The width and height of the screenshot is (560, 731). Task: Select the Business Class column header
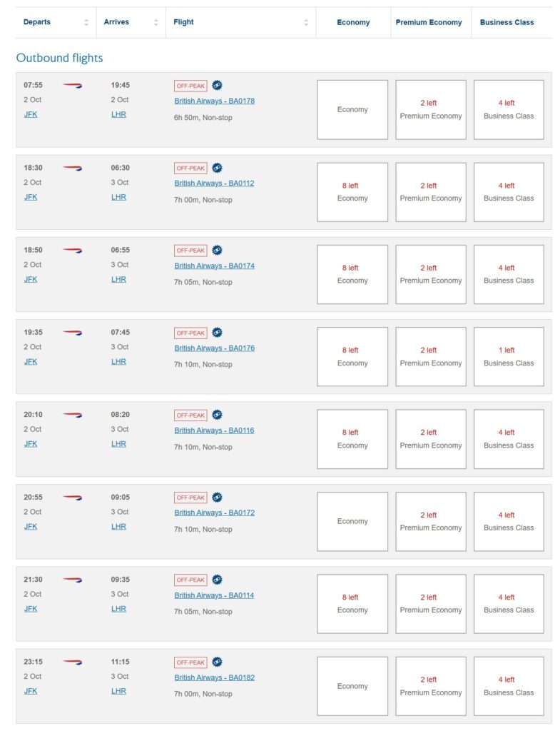[x=508, y=22]
